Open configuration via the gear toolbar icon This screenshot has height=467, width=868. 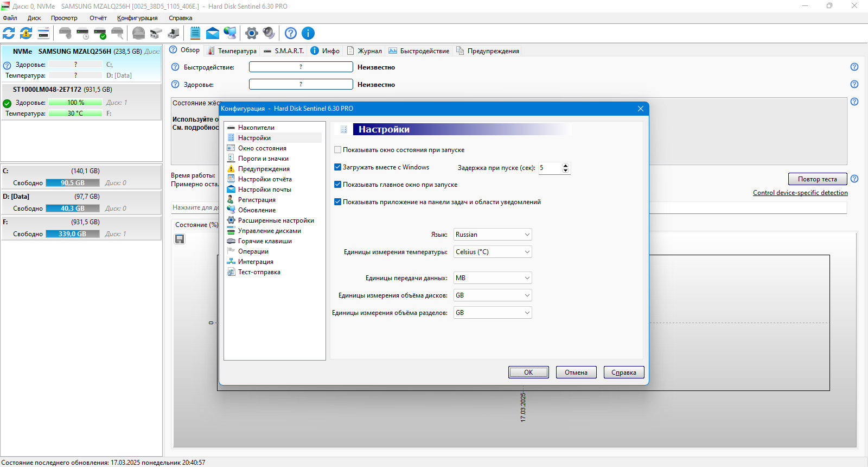point(251,33)
